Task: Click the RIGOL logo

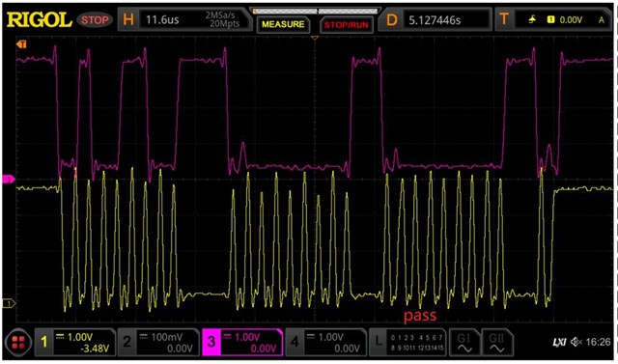Action: pos(40,19)
